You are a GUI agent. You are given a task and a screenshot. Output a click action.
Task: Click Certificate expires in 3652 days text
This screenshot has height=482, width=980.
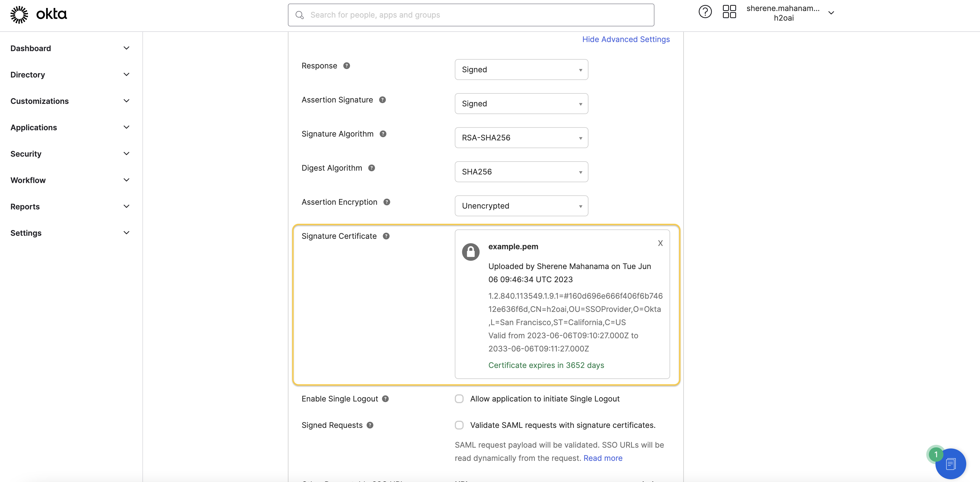click(x=546, y=365)
